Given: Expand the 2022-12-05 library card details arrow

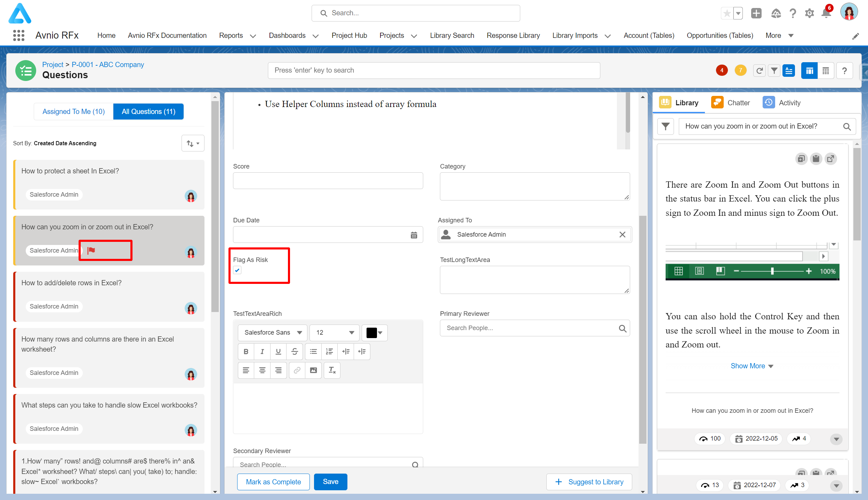Looking at the screenshot, I should [836, 439].
